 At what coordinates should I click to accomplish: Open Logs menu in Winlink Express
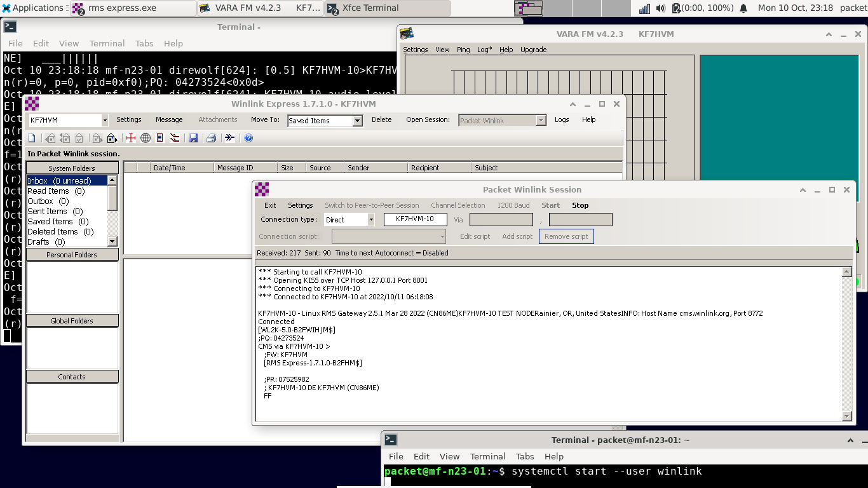pyautogui.click(x=562, y=119)
